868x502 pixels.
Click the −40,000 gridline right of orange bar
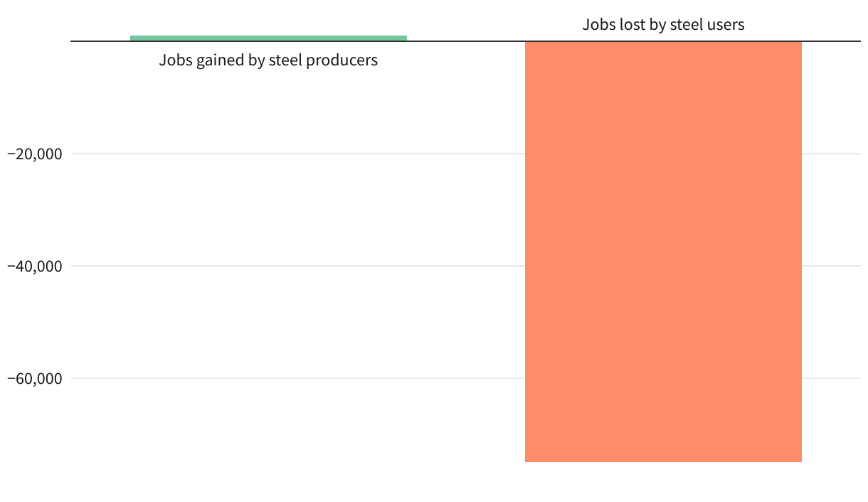coord(831,266)
